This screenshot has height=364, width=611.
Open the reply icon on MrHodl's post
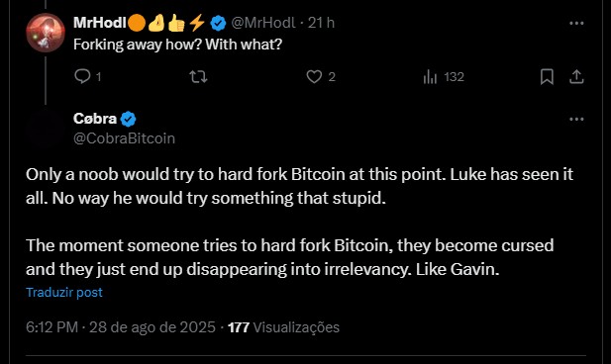[82, 76]
